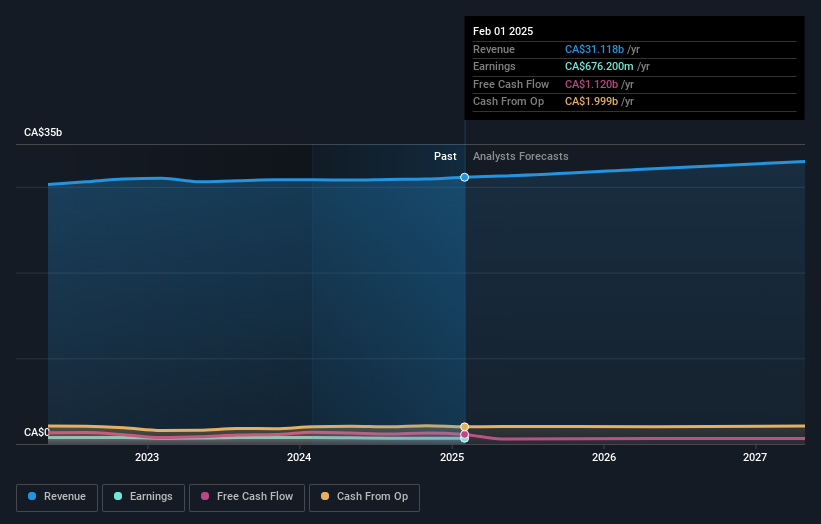Image resolution: width=821 pixels, height=524 pixels.
Task: Click the pink Free Cash Flow data point
Action: click(x=464, y=434)
